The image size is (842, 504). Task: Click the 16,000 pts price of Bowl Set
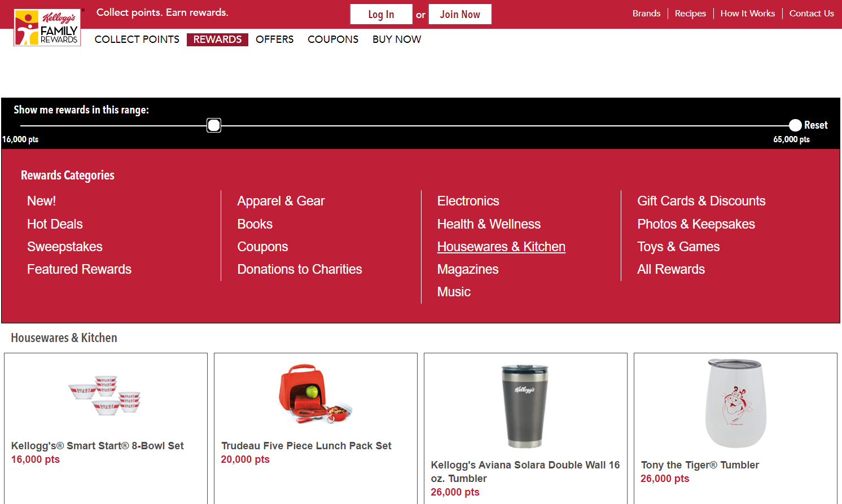tap(36, 459)
